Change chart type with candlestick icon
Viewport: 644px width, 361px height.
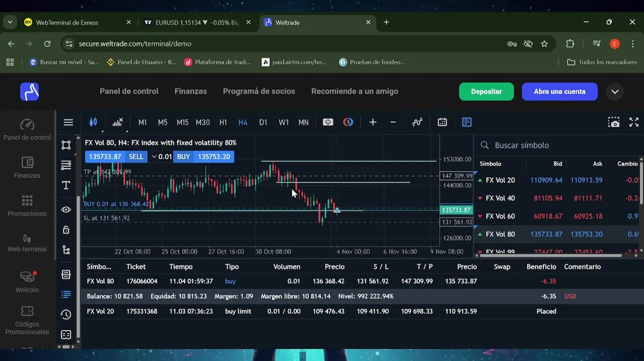point(93,122)
